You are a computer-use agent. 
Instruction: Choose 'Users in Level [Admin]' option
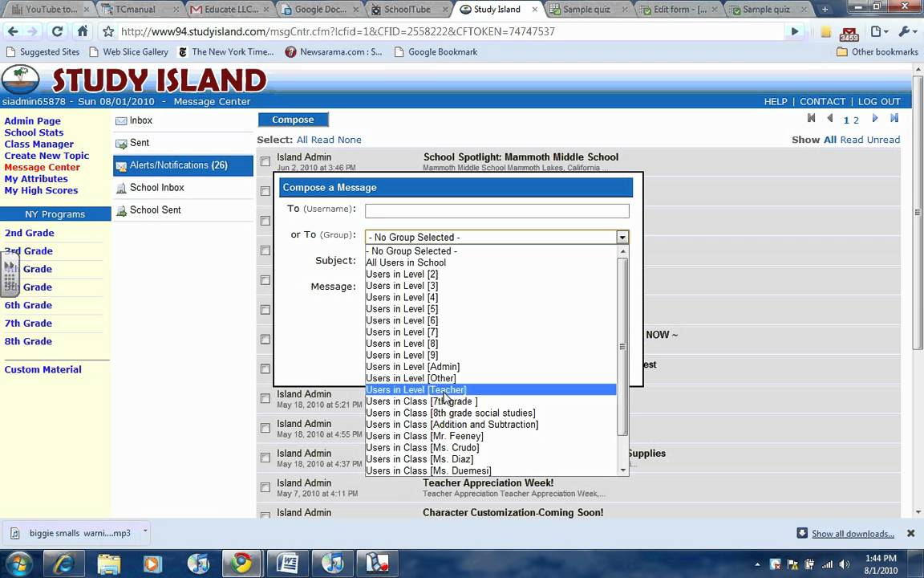(x=490, y=367)
